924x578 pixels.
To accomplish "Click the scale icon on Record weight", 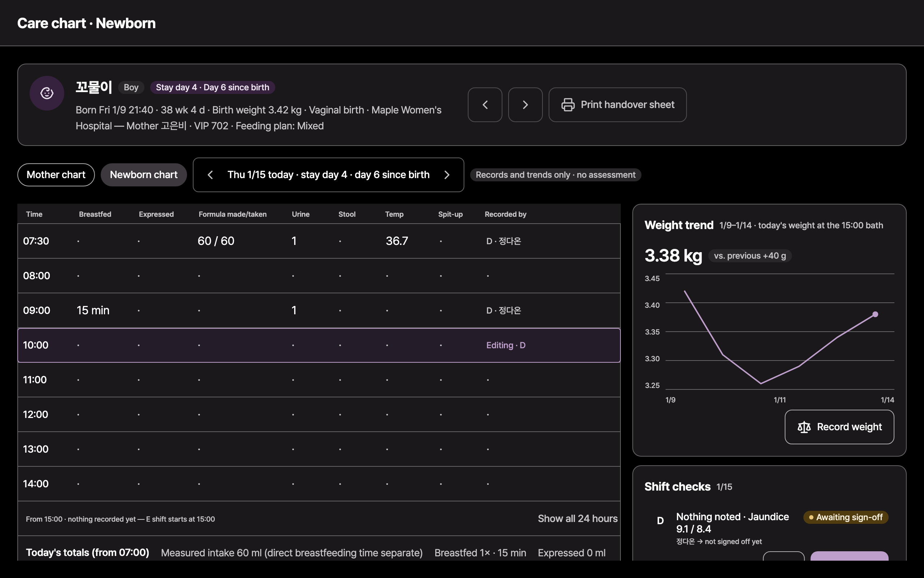I will click(x=804, y=427).
